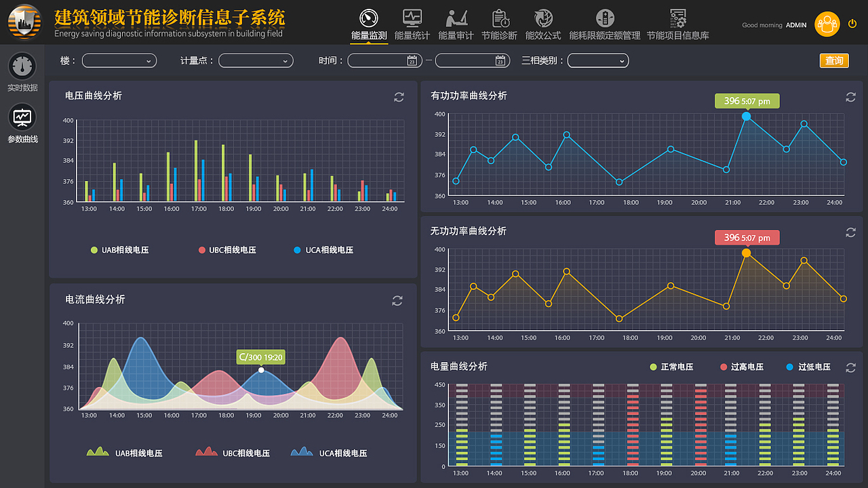Toggle UBC相线电压 legend in voltage chart

tap(227, 250)
